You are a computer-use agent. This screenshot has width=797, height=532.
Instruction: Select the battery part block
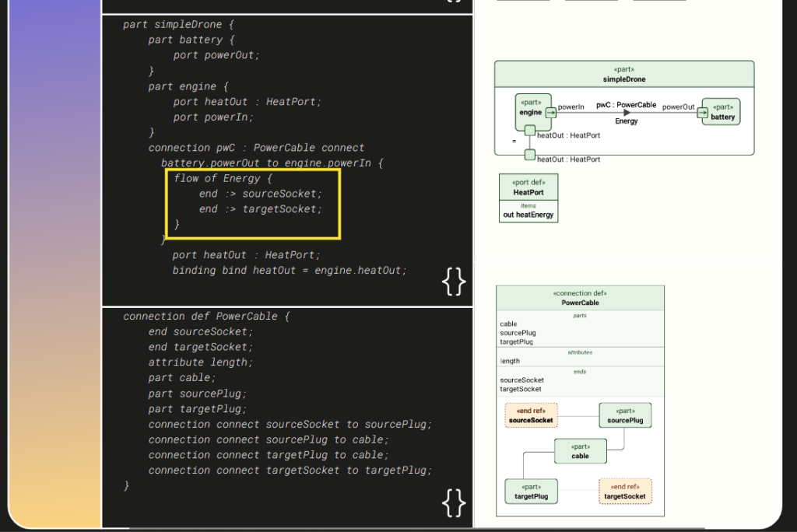click(x=723, y=112)
